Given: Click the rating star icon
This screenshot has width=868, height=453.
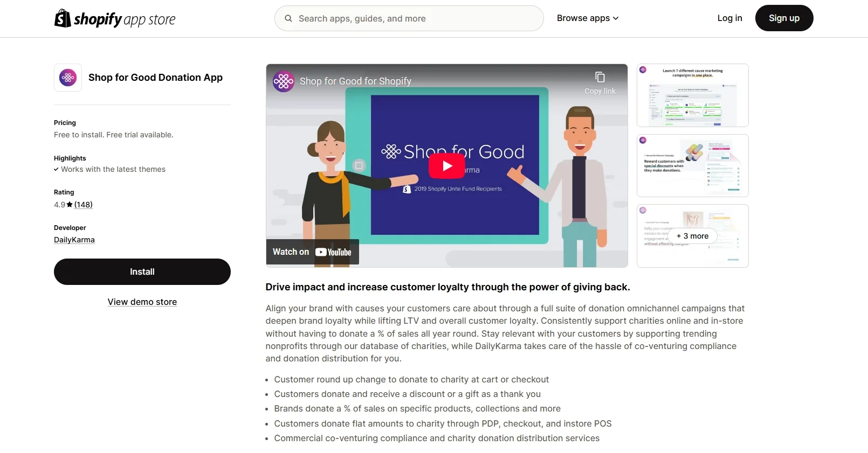Looking at the screenshot, I should click(x=70, y=205).
